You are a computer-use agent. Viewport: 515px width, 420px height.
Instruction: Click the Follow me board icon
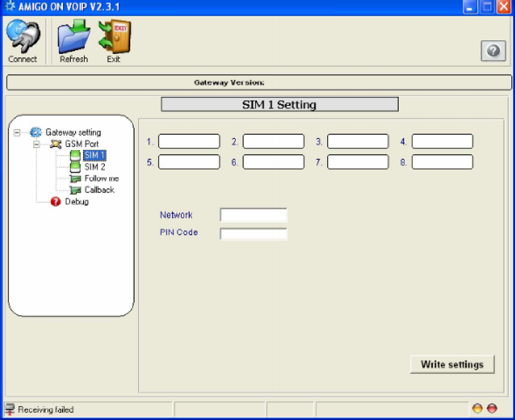75,179
